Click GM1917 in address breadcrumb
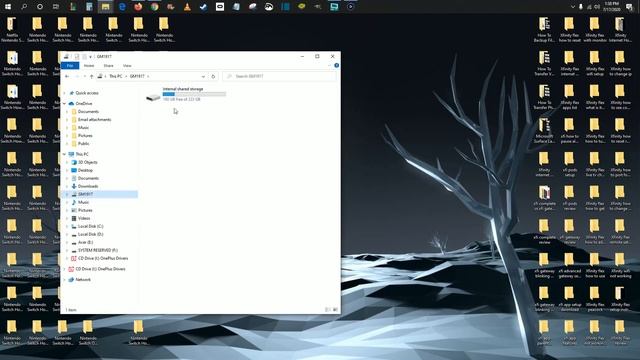Image resolution: width=640 pixels, height=360 pixels. click(x=137, y=76)
